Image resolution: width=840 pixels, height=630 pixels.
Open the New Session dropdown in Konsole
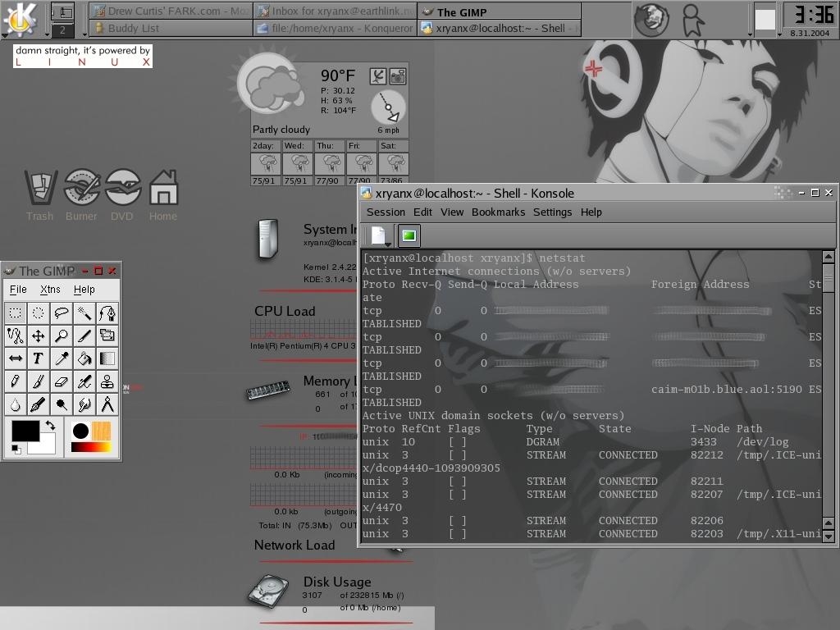click(x=379, y=235)
